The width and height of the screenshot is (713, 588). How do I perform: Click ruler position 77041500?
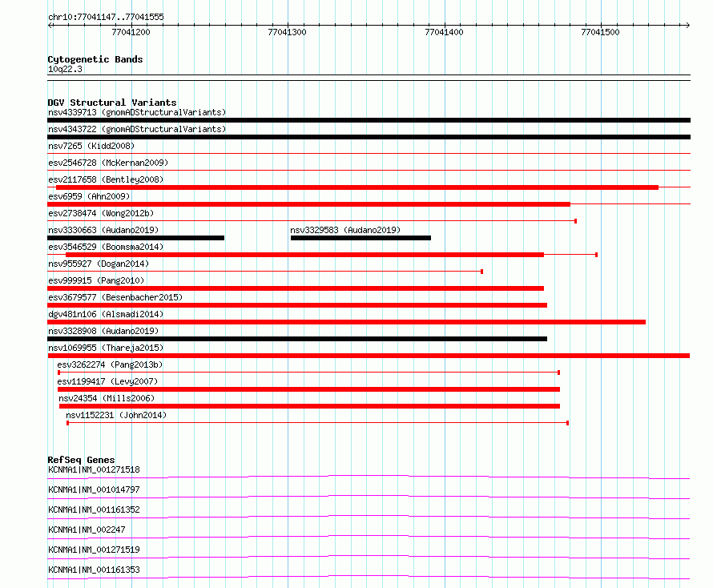pyautogui.click(x=600, y=32)
